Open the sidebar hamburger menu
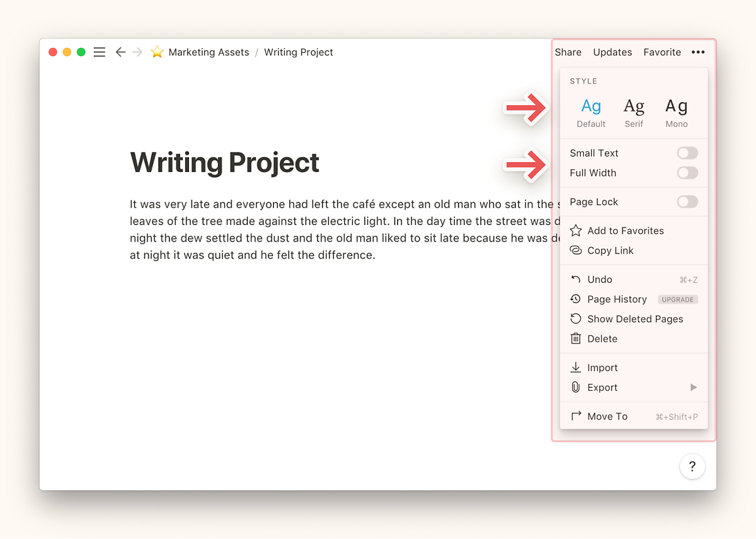 click(x=100, y=52)
